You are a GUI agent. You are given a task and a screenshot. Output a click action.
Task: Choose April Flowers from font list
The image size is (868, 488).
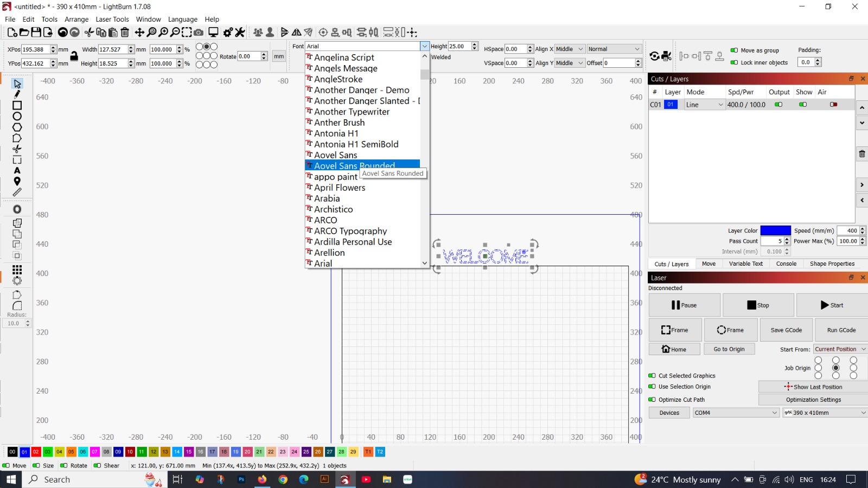pos(340,188)
